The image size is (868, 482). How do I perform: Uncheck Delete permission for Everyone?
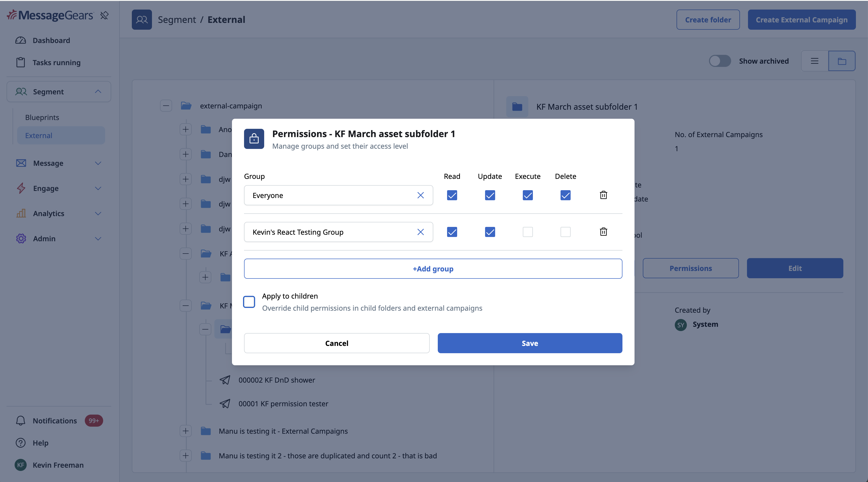(x=565, y=195)
